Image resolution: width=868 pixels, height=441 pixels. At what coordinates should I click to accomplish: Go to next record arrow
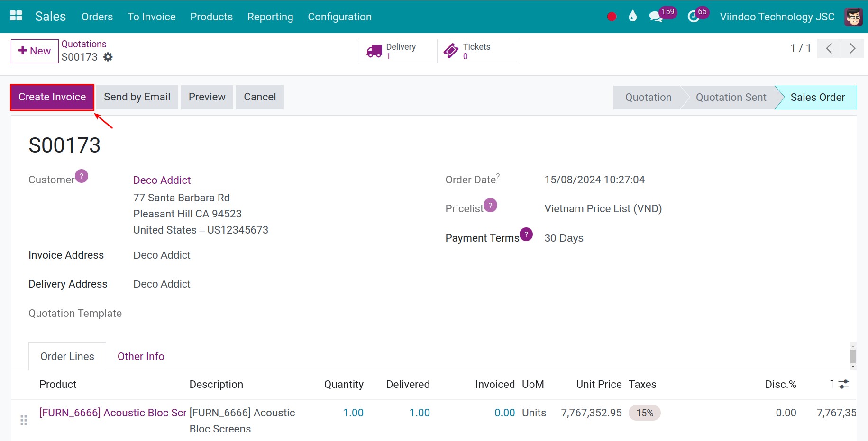click(x=852, y=48)
